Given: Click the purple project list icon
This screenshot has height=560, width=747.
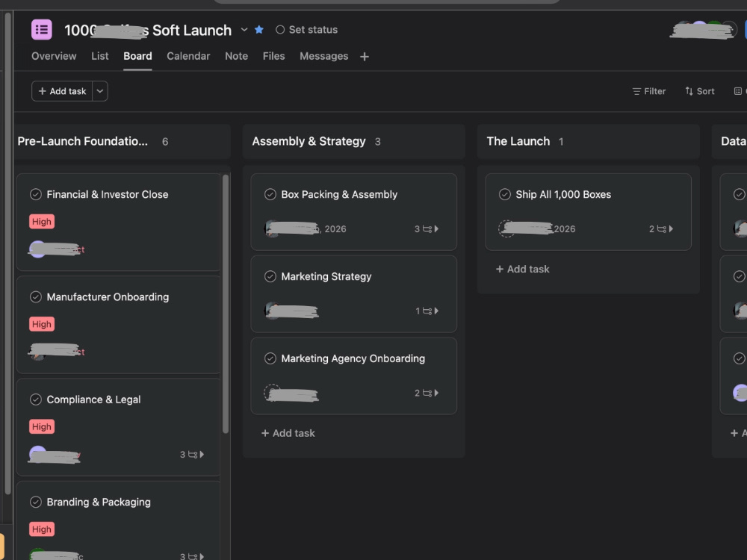Looking at the screenshot, I should click(x=41, y=30).
